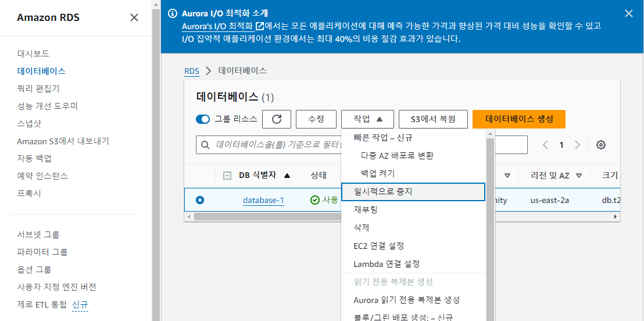Toggle the 그룹 리소스 switch
This screenshot has height=321, width=644.
click(x=203, y=119)
